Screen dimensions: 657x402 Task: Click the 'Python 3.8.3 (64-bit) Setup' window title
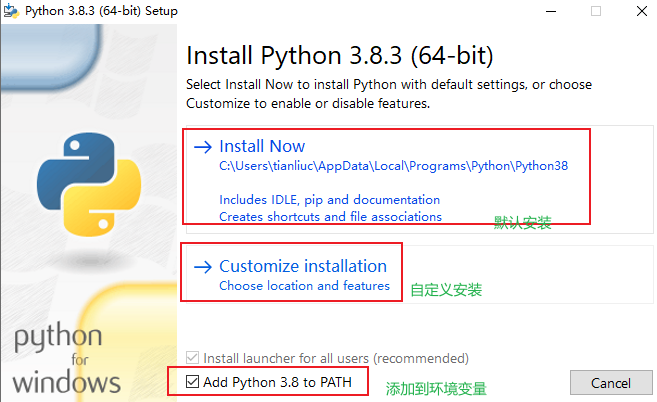101,11
